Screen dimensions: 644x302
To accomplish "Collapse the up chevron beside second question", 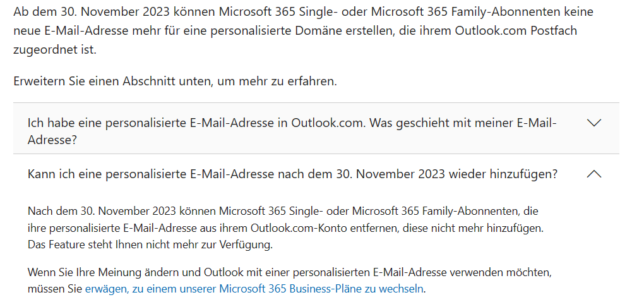I will coord(594,174).
